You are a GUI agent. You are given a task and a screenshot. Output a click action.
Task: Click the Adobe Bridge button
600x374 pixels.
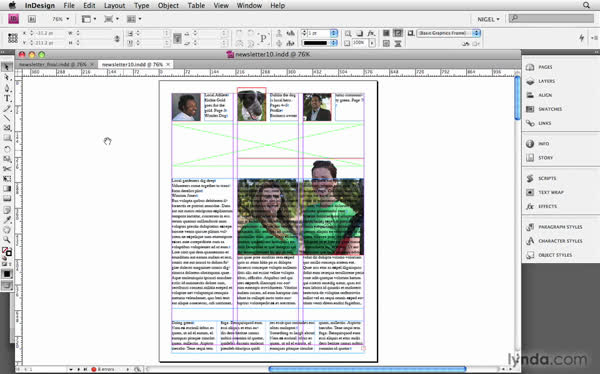tap(32, 19)
